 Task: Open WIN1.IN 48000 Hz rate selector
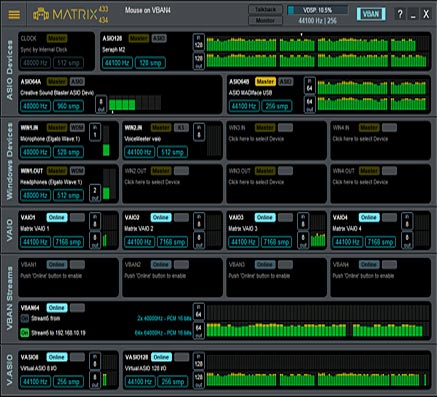point(35,152)
